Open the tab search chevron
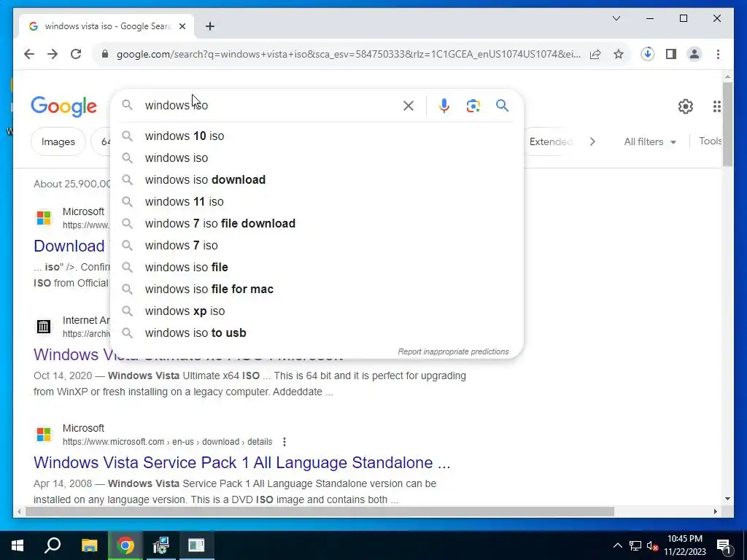Image resolution: width=747 pixels, height=560 pixels. pyautogui.click(x=616, y=18)
